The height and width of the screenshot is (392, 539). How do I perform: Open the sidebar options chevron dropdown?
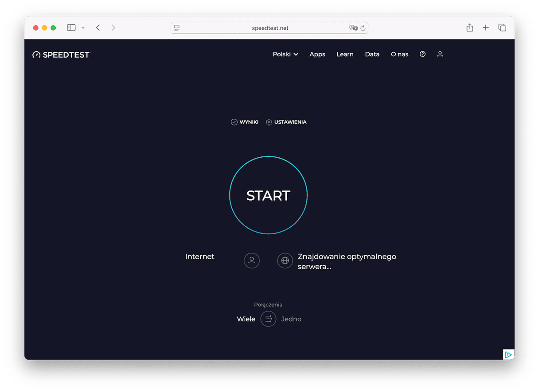[83, 28]
